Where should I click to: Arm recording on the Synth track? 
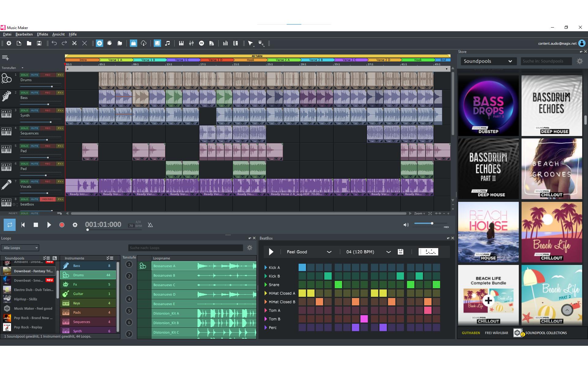pyautogui.click(x=48, y=110)
